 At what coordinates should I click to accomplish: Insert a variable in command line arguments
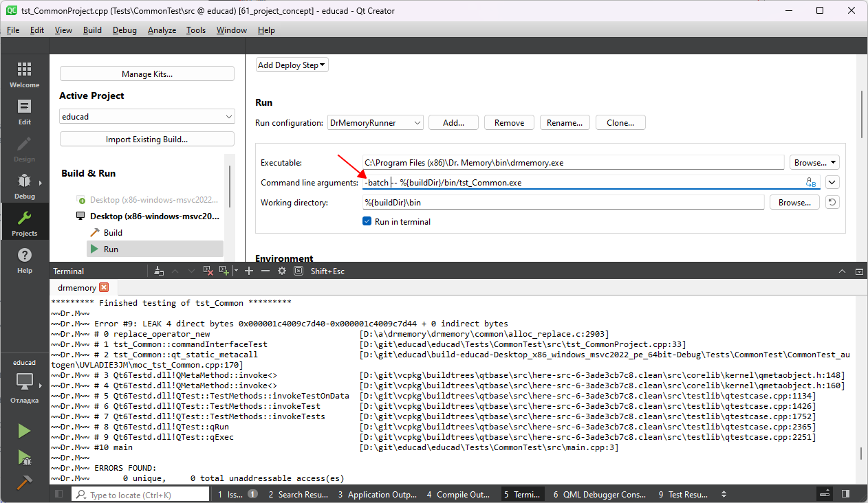point(812,182)
